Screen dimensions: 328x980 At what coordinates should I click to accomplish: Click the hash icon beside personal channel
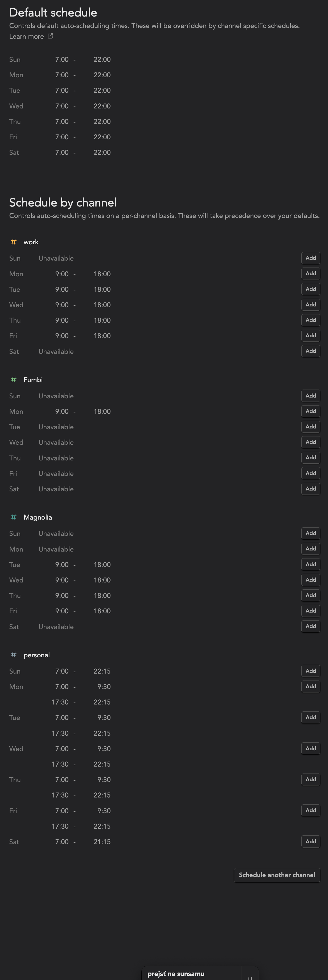[x=14, y=655]
